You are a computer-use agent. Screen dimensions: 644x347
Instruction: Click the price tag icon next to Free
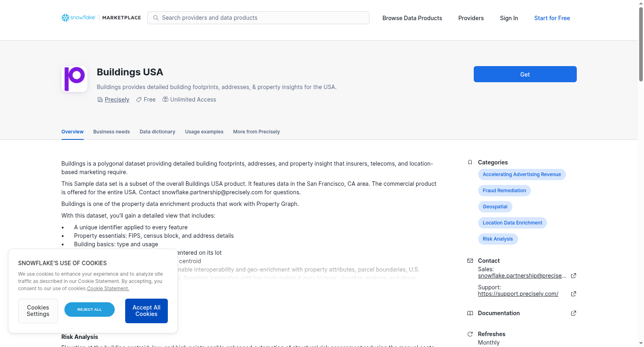pos(139,100)
